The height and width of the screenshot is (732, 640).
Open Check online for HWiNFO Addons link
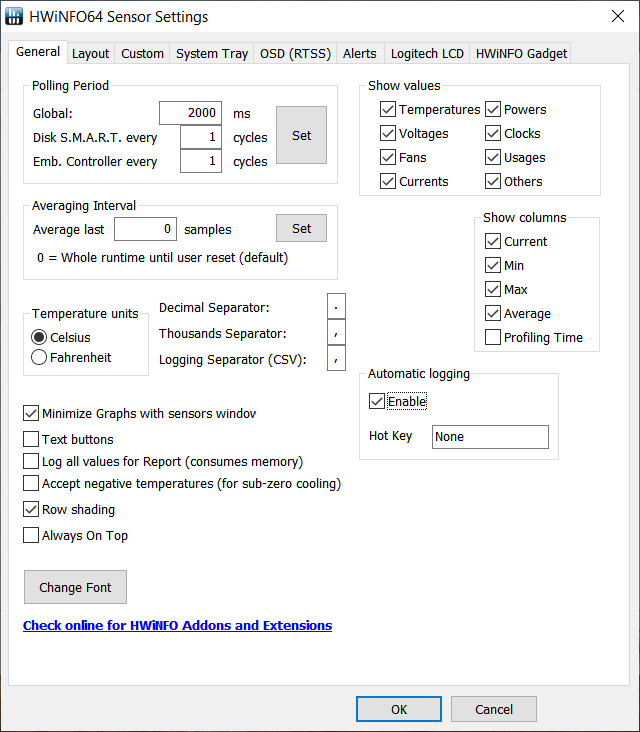click(177, 626)
